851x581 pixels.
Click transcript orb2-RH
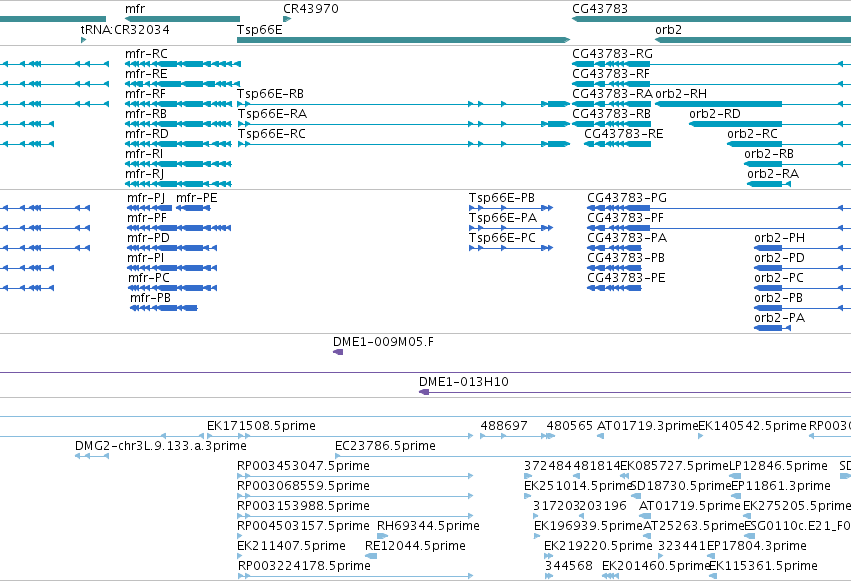681,94
